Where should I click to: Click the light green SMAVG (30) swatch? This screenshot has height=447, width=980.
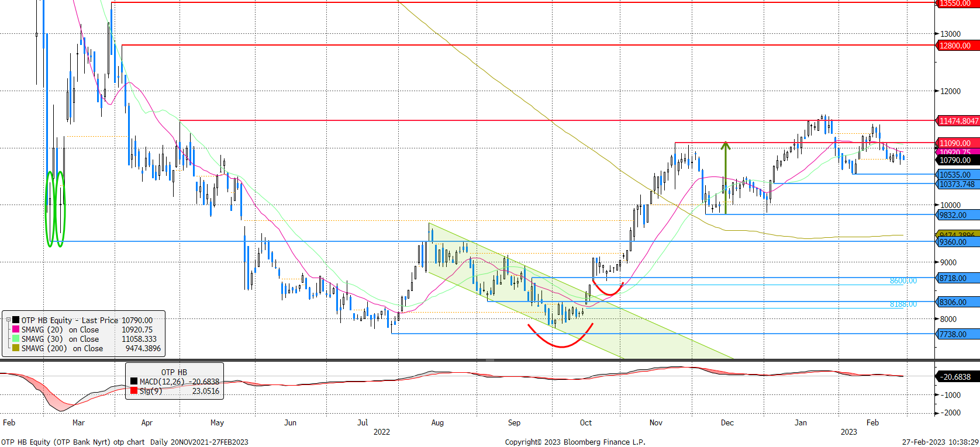click(x=16, y=339)
